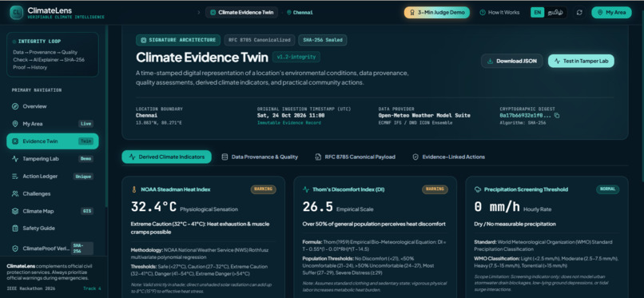Click the Chennai location pin in breadcrumb

point(289,12)
